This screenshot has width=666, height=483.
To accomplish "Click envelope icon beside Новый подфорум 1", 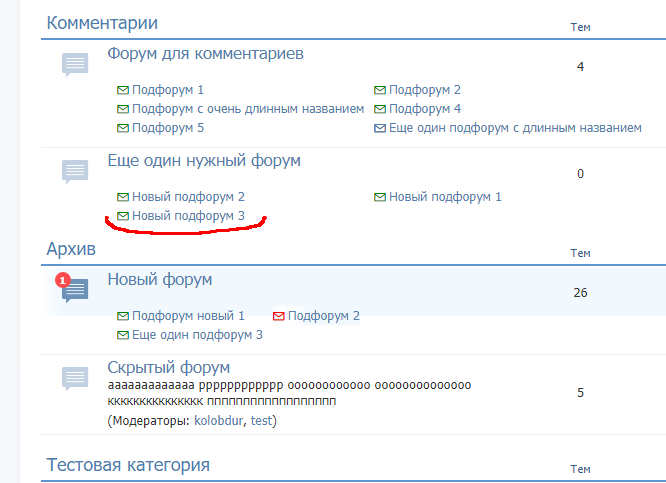I will point(380,197).
